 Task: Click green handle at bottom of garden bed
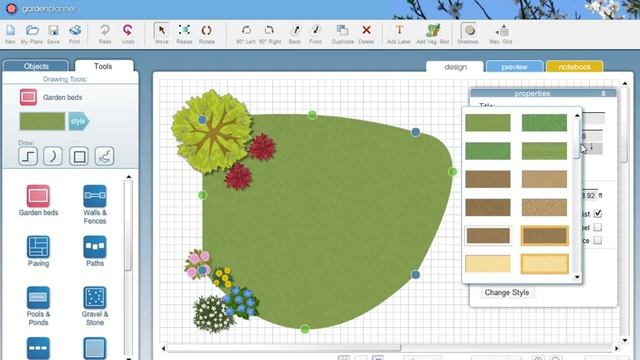[305, 329]
